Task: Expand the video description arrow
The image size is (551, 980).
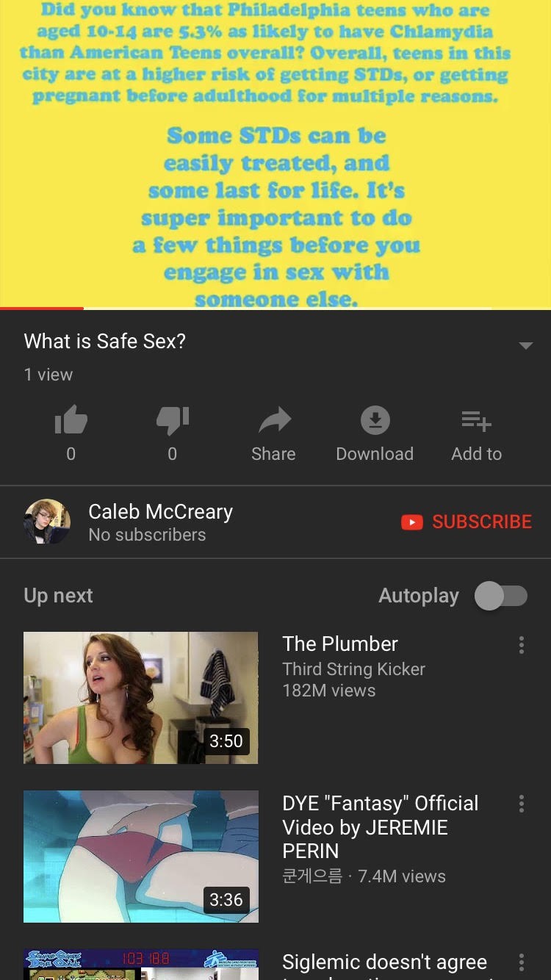Action: pos(526,345)
